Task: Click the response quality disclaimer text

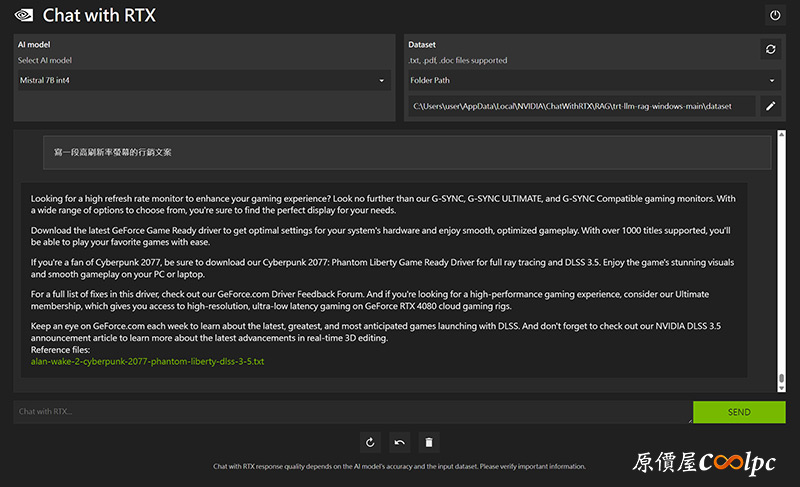Action: pos(399,466)
